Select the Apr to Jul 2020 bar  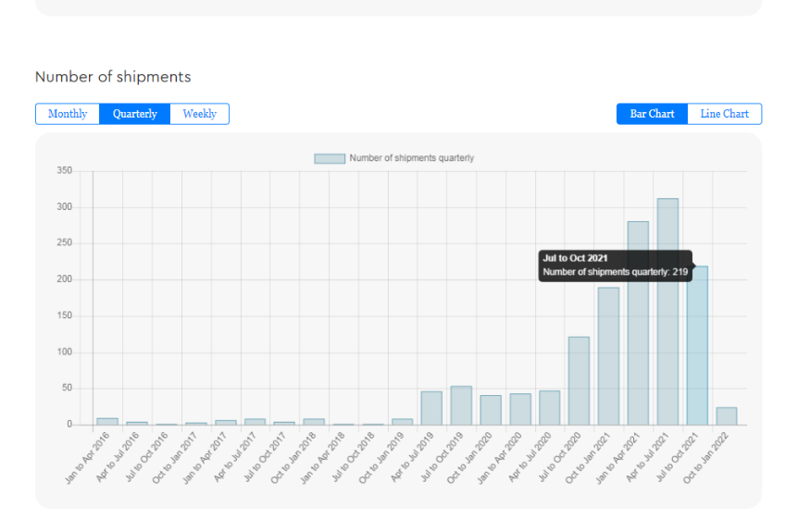[549, 408]
